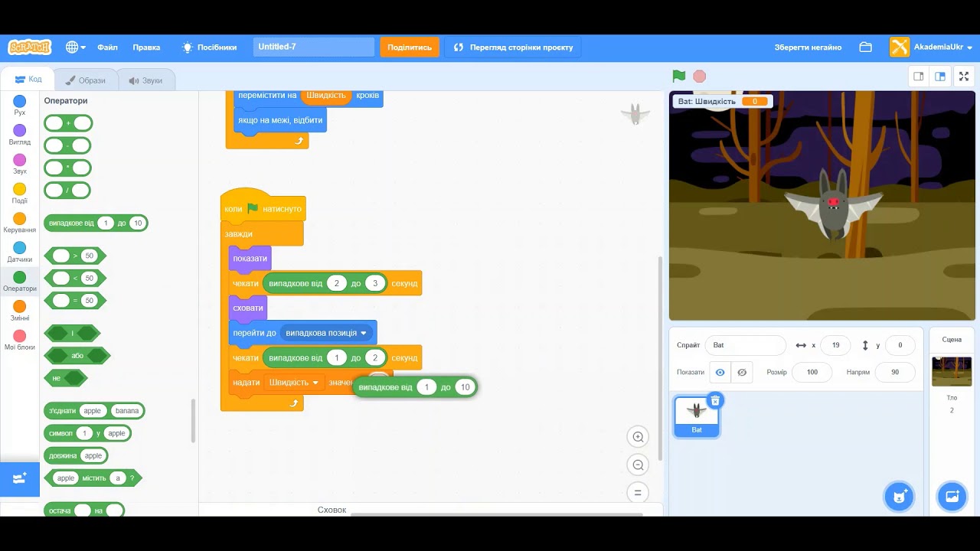
Task: Click the add extension button
Action: coord(20,479)
